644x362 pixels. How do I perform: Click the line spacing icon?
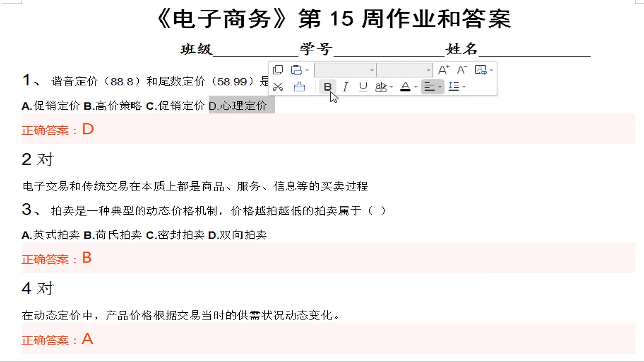click(x=453, y=86)
